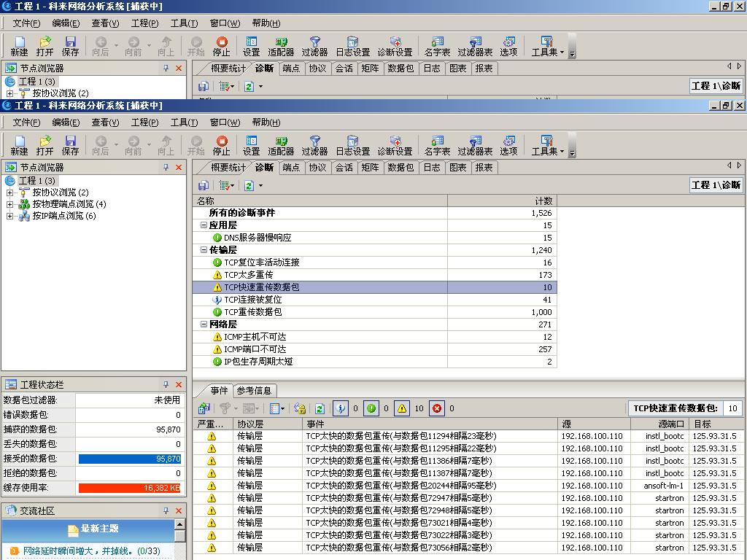Click the first icon in events toolbar
Viewport: 747px width, 560px height.
pyautogui.click(x=204, y=409)
